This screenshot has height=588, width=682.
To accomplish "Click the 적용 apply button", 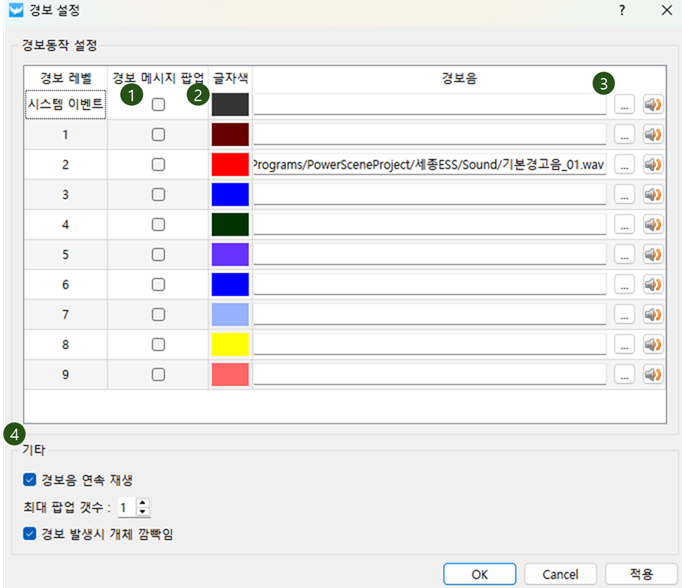I will click(x=640, y=573).
